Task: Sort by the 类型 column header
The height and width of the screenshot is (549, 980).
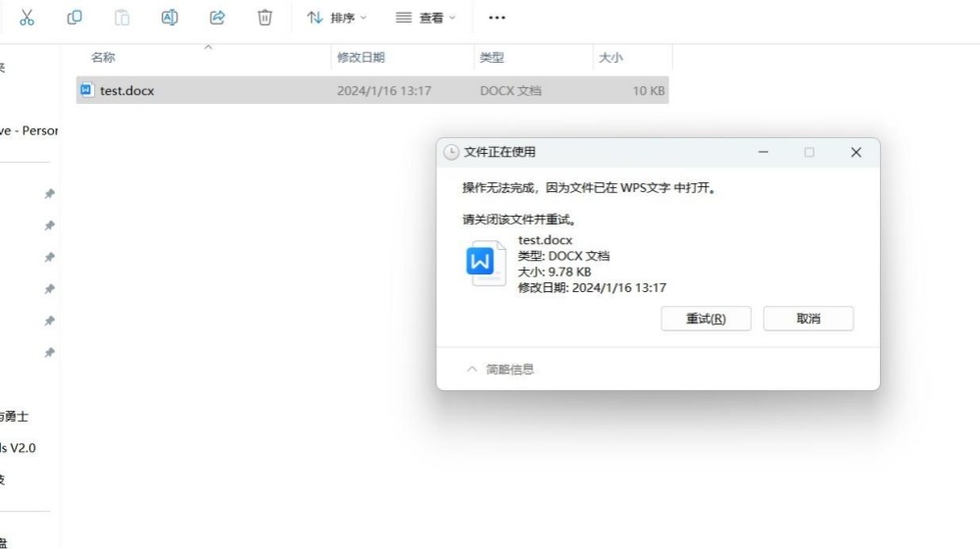Action: (492, 58)
